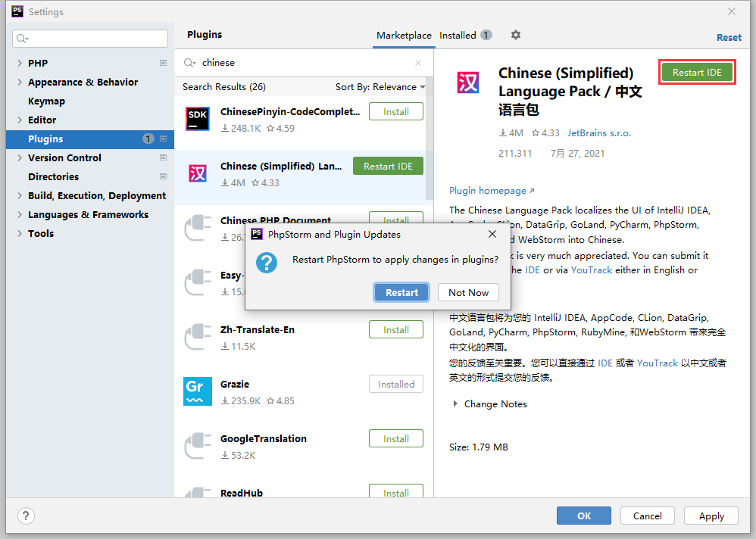Click the Grazie plugin icon
The height and width of the screenshot is (539, 756).
pyautogui.click(x=198, y=391)
